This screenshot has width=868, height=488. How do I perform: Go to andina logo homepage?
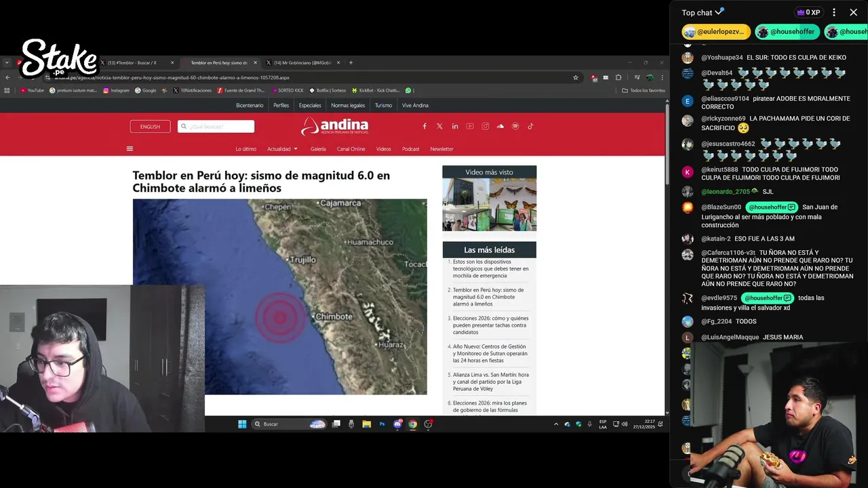(335, 126)
